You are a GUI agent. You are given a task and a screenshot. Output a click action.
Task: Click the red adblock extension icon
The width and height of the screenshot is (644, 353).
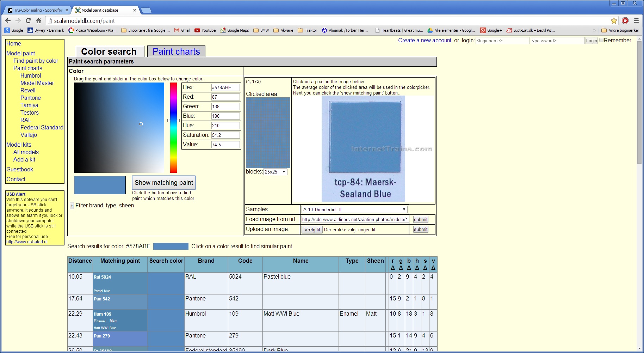[x=625, y=21]
